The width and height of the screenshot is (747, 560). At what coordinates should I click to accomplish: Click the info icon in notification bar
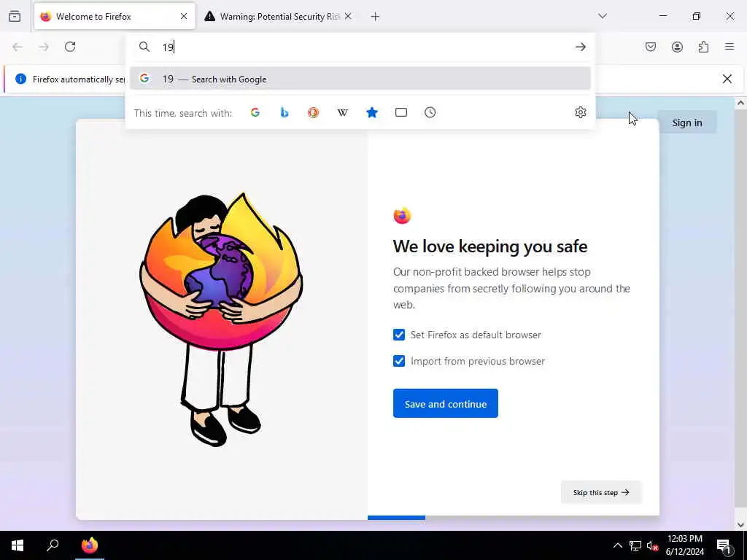[x=20, y=79]
